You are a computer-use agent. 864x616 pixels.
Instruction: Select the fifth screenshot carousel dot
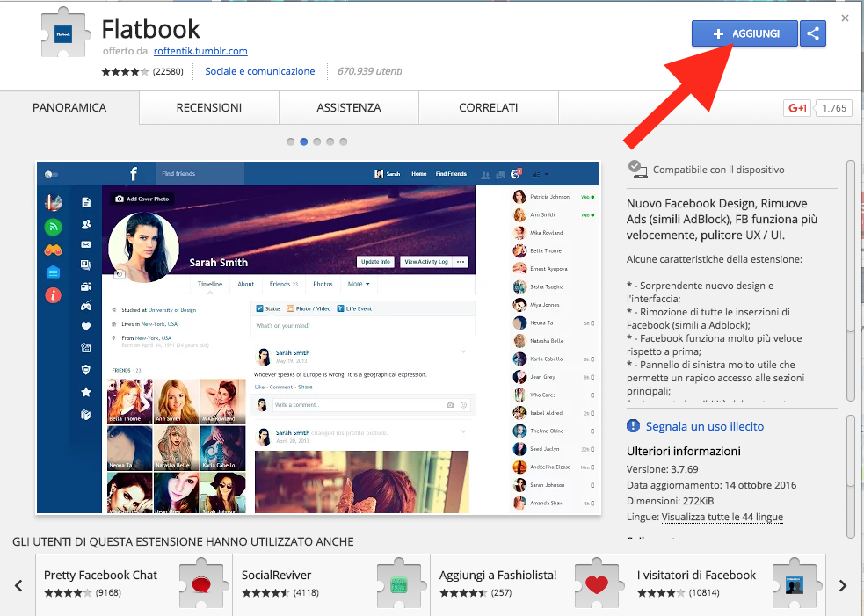pos(344,141)
